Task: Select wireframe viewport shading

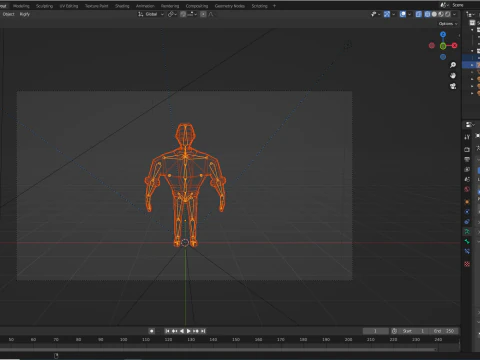Action: [x=427, y=14]
